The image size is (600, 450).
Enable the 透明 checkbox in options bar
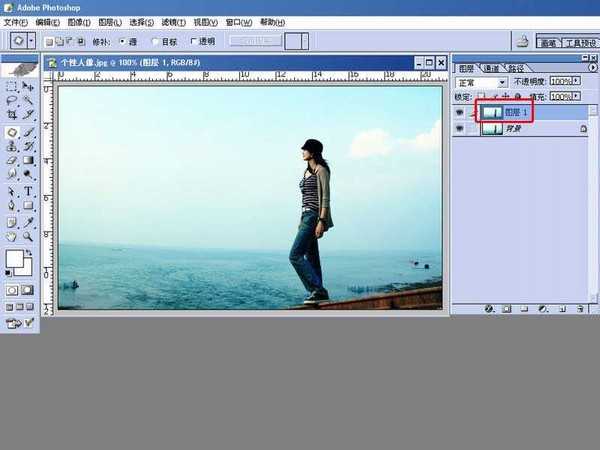(x=193, y=41)
